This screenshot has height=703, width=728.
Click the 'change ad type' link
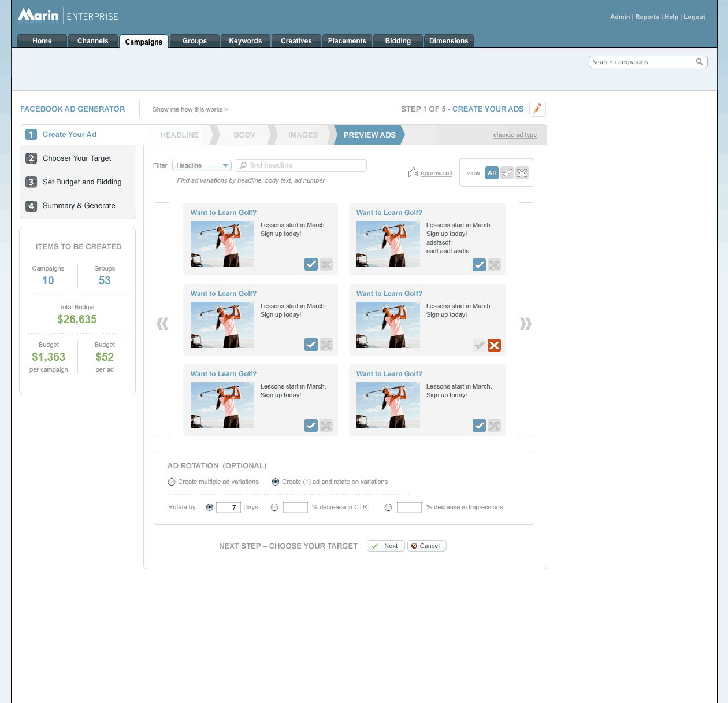[515, 135]
